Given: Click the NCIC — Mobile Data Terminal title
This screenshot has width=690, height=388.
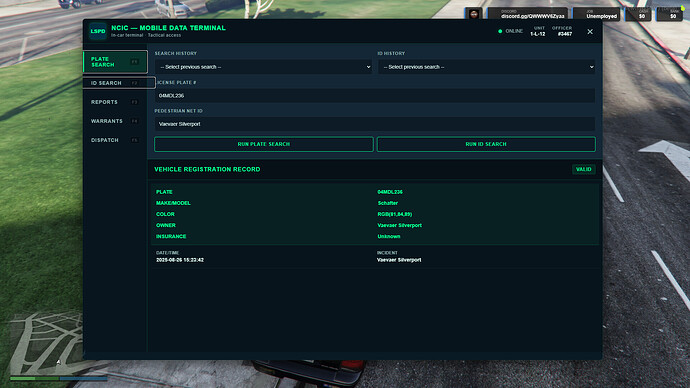Looking at the screenshot, I should 169,28.
